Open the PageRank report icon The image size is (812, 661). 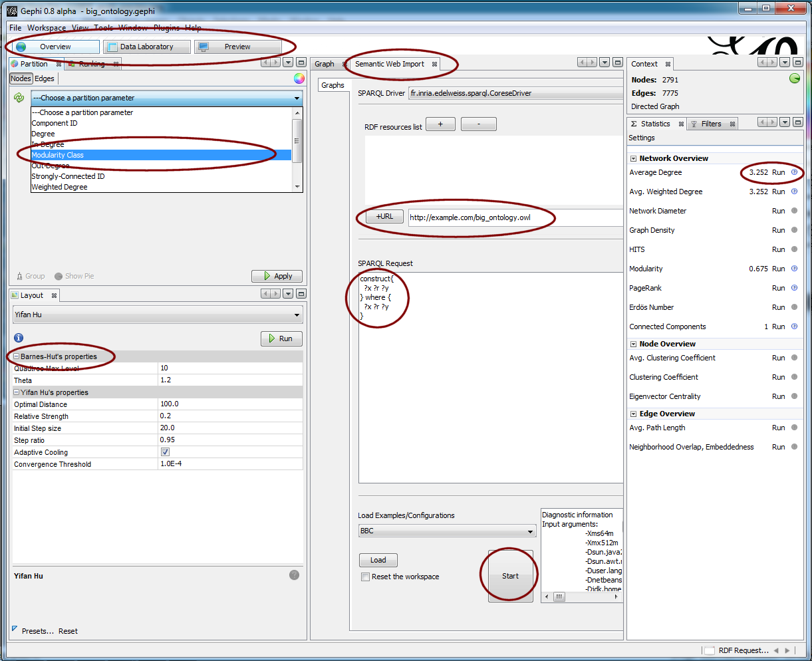coord(794,288)
